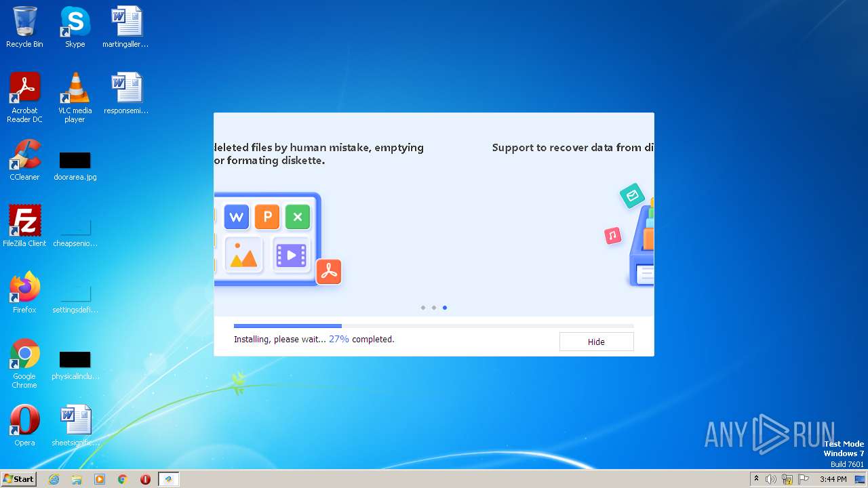Click the green Excel icon in slide
The height and width of the screenshot is (488, 868).
[298, 217]
